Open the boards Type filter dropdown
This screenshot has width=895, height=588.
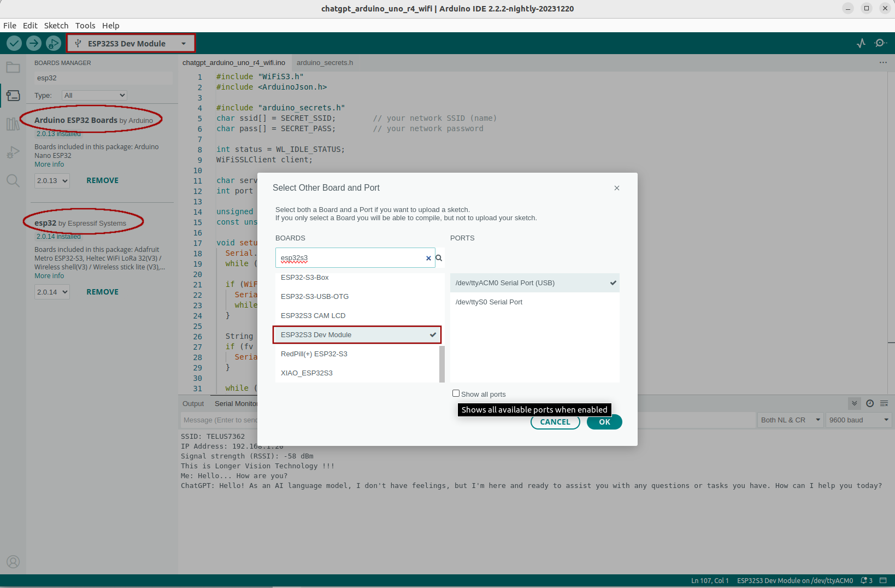[x=94, y=95]
